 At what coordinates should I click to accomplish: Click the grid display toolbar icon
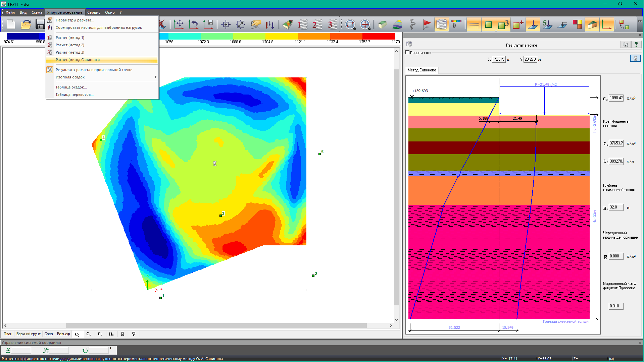(x=474, y=24)
